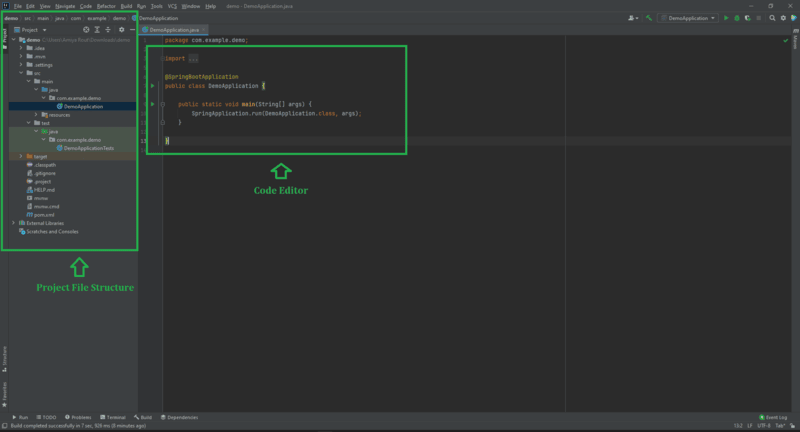This screenshot has height=432, width=800.
Task: Expand the target folder
Action: point(21,157)
